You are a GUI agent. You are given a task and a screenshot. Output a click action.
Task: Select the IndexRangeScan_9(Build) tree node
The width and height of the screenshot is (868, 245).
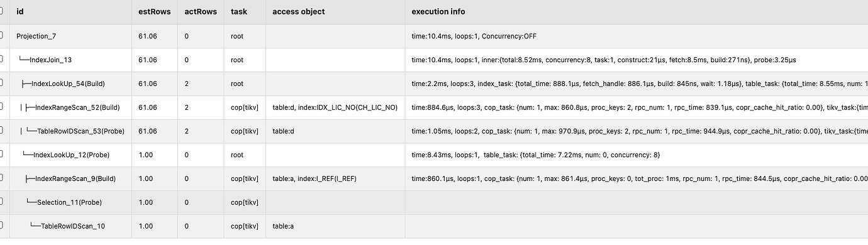coord(70,179)
